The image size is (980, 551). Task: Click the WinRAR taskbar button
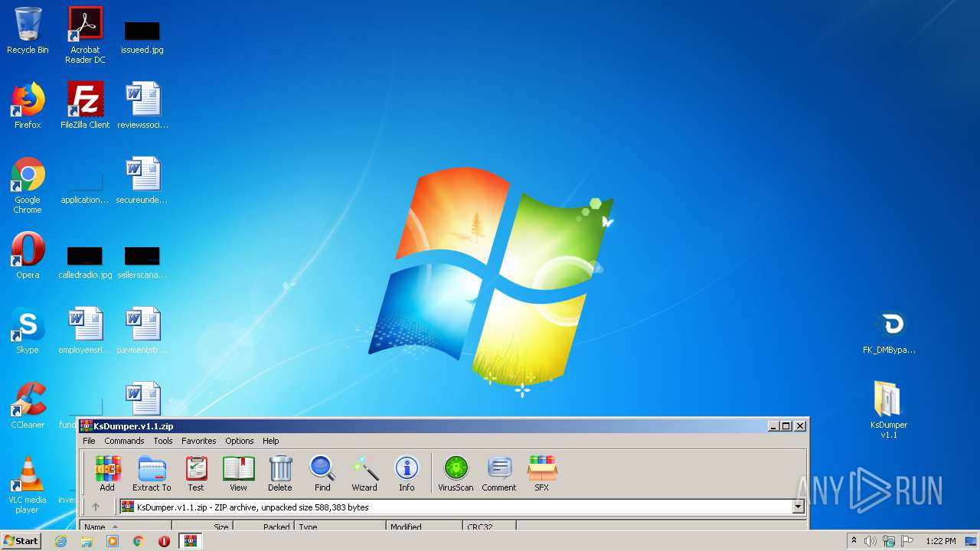click(x=190, y=541)
